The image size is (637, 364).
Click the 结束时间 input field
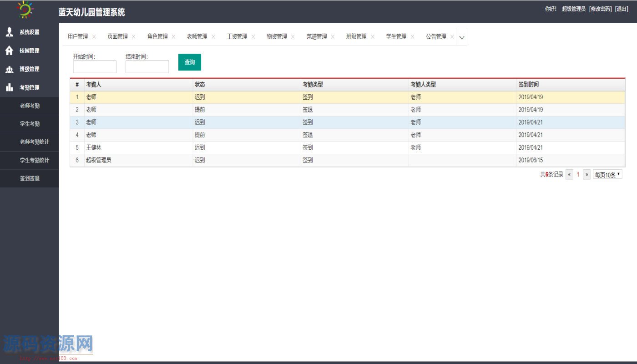point(147,67)
